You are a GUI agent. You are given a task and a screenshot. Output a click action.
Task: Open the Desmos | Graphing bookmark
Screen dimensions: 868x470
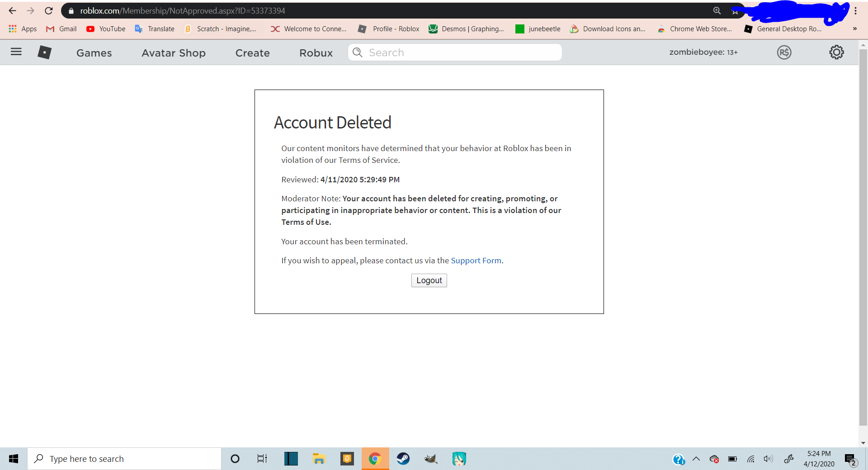(466, 29)
